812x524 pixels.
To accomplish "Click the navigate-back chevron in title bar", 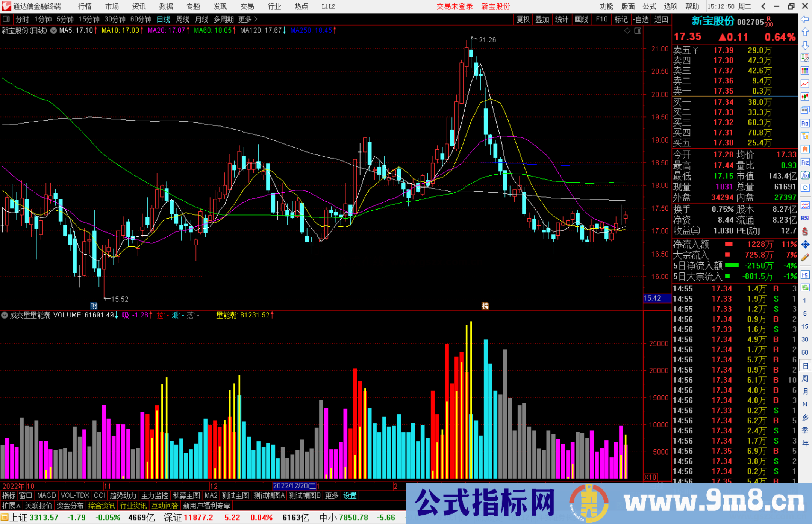I will (763, 6).
